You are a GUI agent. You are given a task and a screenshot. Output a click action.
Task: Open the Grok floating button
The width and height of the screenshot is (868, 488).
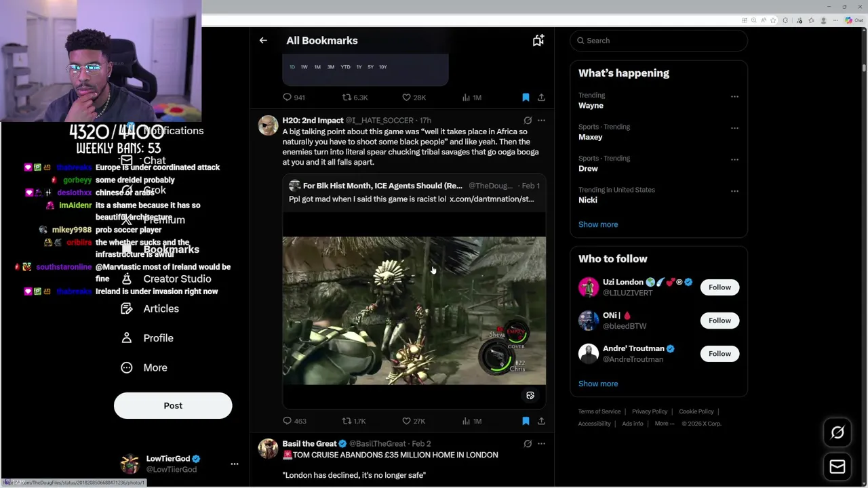click(x=837, y=432)
